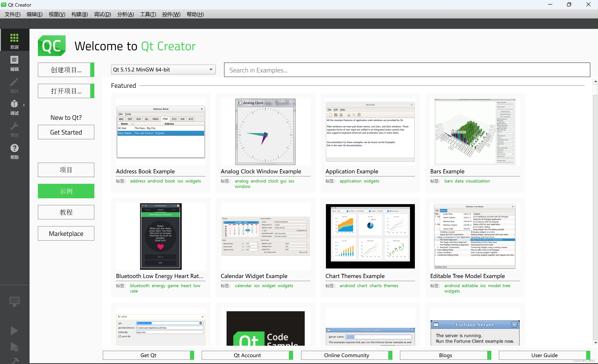Focus the Search in Examples field

(407, 70)
